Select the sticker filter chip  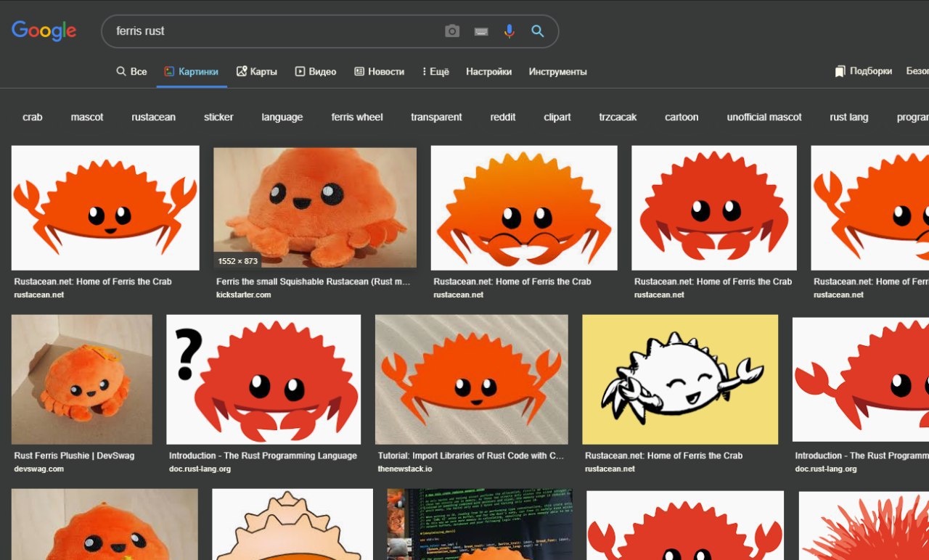pyautogui.click(x=218, y=117)
